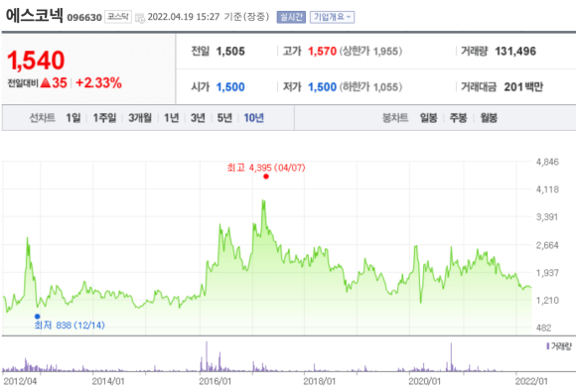Click the 에스코넥 stock name heading
This screenshot has width=576, height=392.
point(35,16)
